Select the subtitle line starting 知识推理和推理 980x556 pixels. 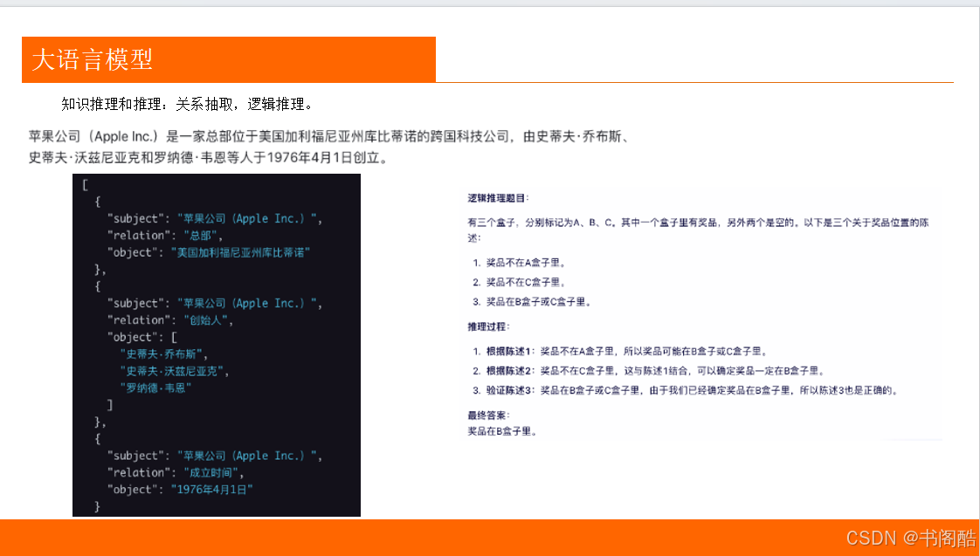pos(187,105)
